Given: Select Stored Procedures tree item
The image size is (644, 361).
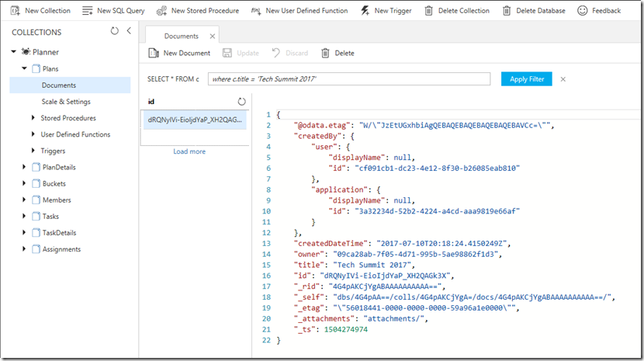Looking at the screenshot, I should (68, 118).
